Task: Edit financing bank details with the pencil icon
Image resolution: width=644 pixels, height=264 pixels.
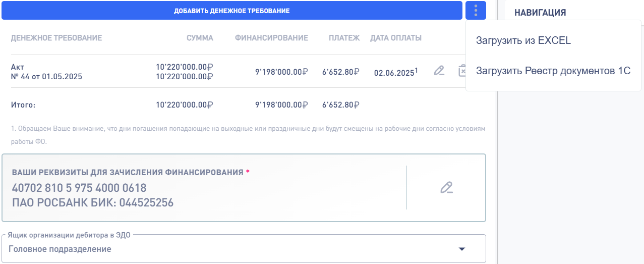Action: pos(446,188)
